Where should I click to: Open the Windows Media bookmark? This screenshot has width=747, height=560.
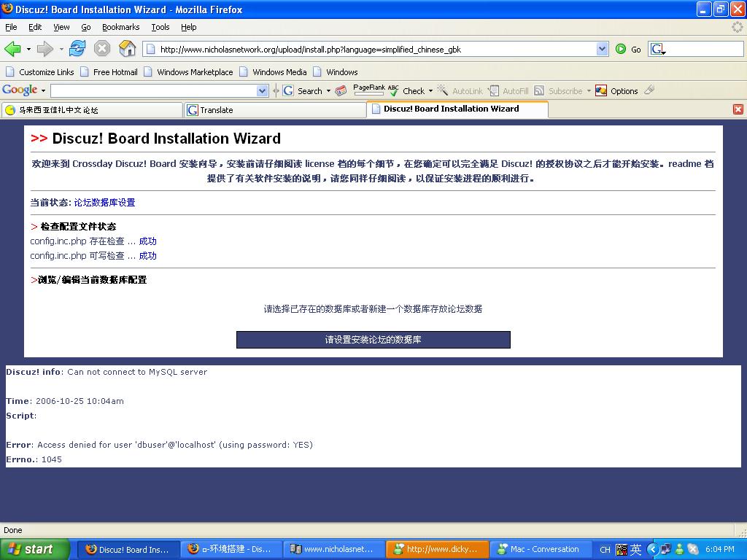(273, 72)
